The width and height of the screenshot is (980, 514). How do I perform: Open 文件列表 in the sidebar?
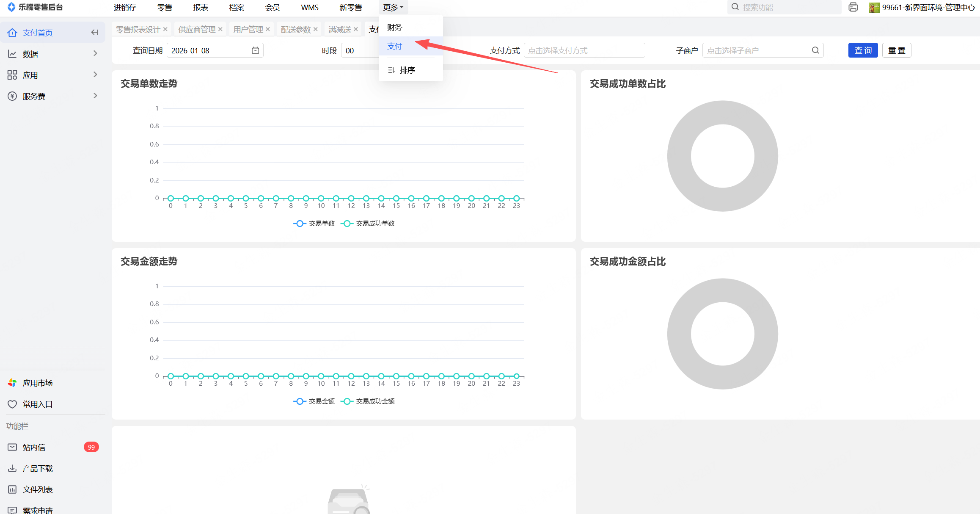37,489
